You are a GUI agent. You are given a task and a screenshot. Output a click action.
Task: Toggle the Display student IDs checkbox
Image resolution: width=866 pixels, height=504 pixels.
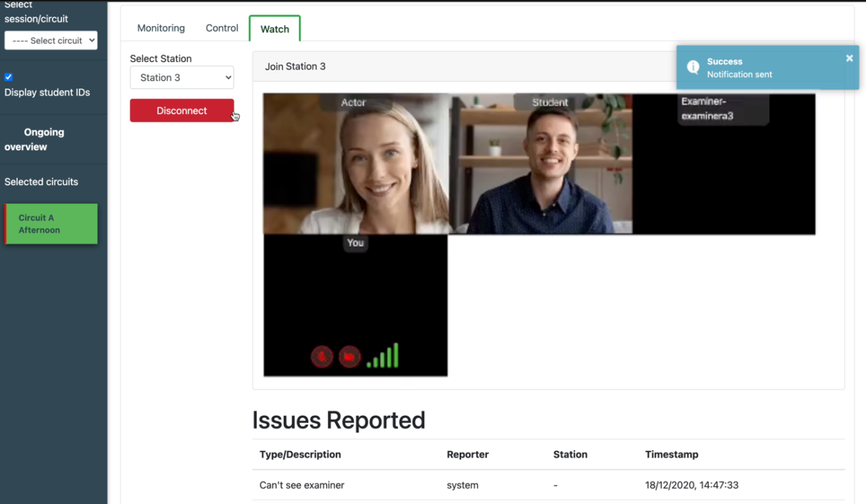click(9, 77)
